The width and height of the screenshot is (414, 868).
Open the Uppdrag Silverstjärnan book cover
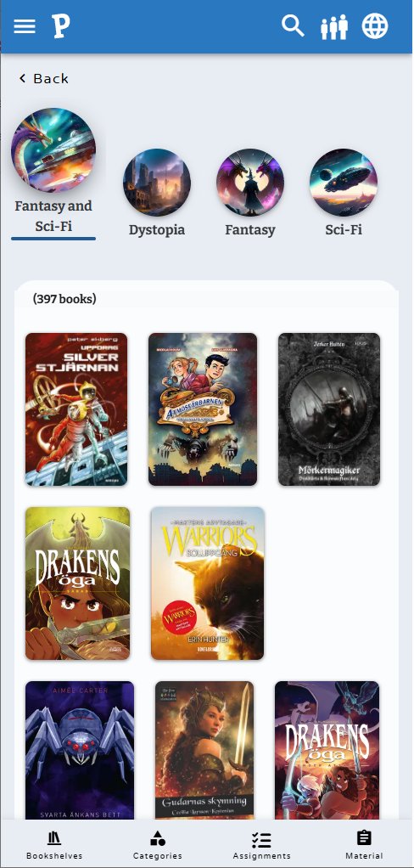coord(76,409)
